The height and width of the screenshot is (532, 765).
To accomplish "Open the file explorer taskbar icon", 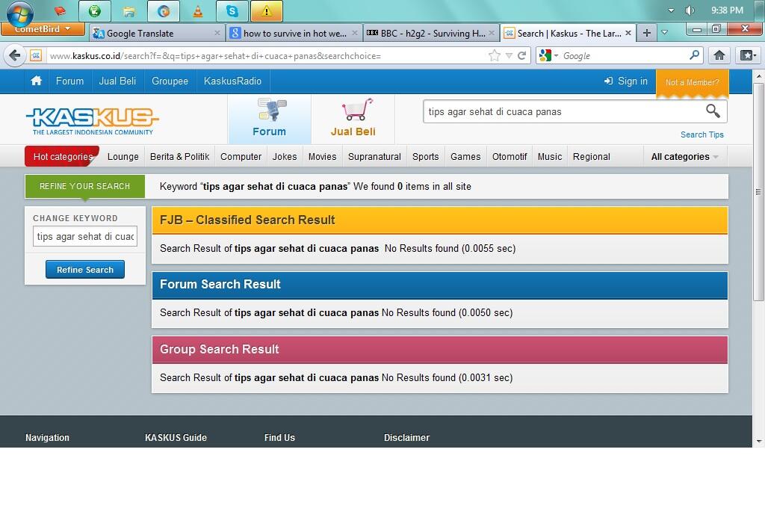I will click(x=129, y=10).
